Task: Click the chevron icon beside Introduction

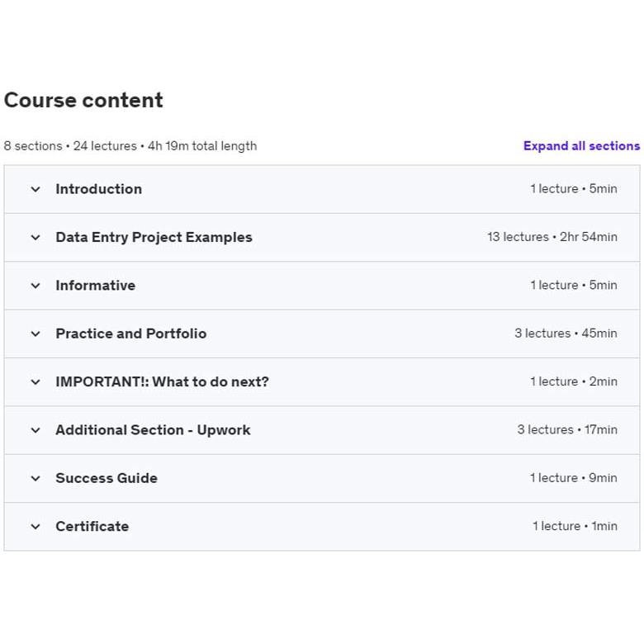Action: pyautogui.click(x=36, y=189)
